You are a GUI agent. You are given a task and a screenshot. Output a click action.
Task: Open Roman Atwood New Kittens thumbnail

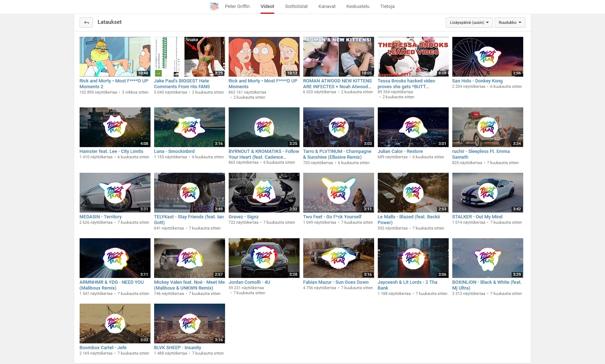click(339, 57)
